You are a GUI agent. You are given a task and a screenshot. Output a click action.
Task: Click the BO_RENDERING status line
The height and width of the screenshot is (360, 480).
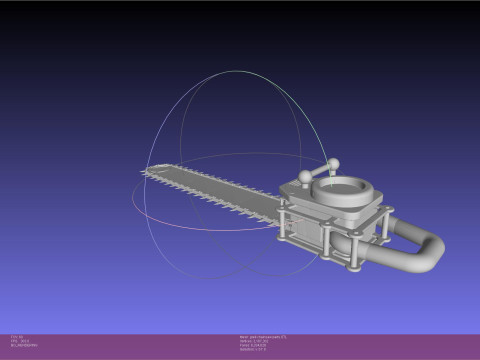24,345
